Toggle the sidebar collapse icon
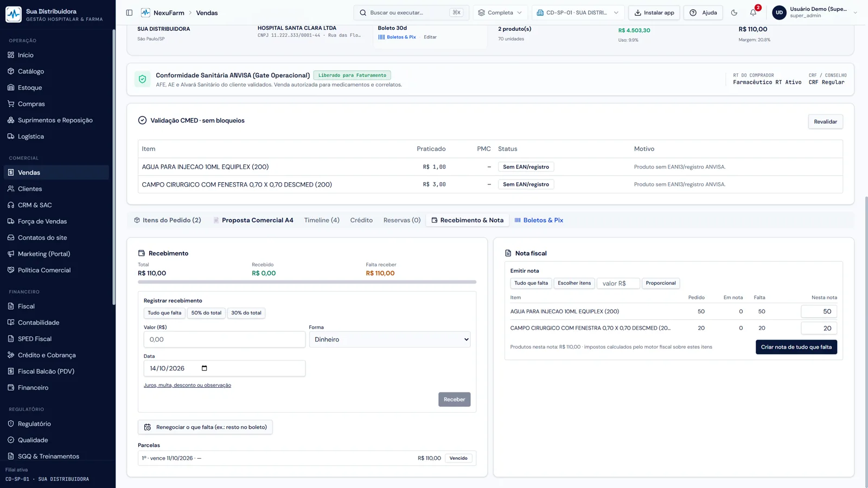 (129, 12)
